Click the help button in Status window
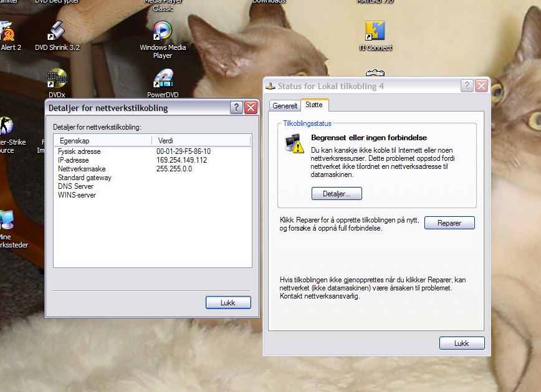541x392 pixels. (x=467, y=85)
